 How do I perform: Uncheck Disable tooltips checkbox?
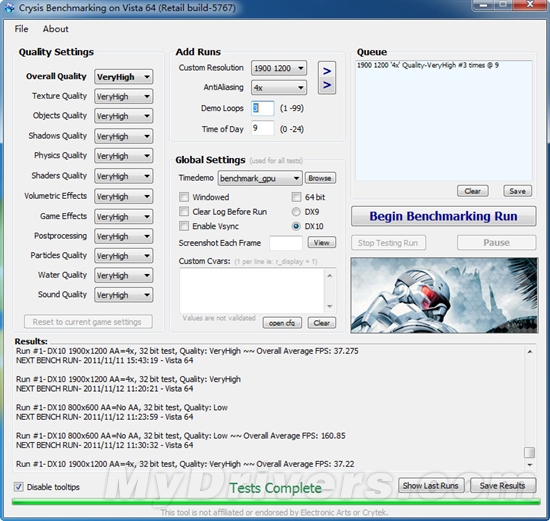click(19, 487)
